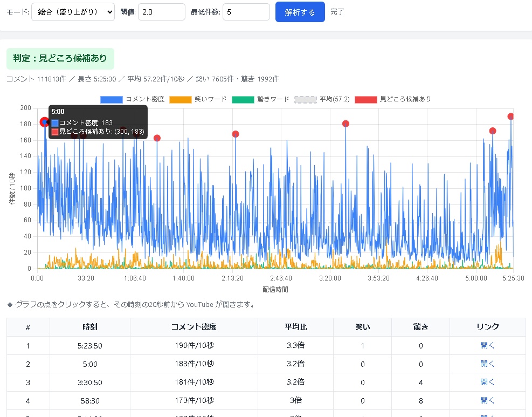Open link 開く for row 5:23:50
The height and width of the screenshot is (417, 532).
pyautogui.click(x=488, y=345)
